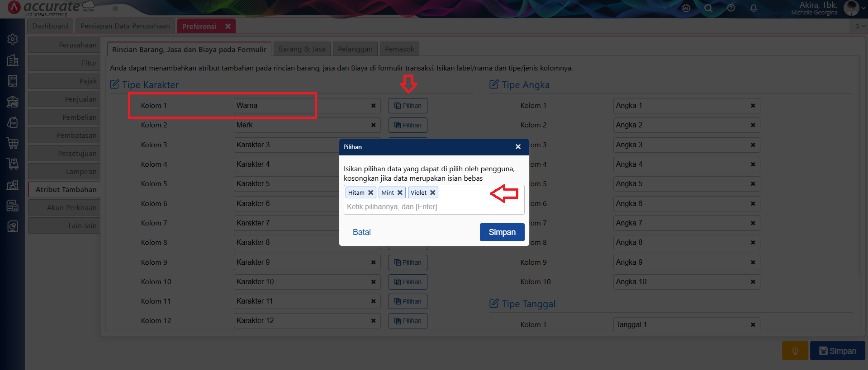This screenshot has height=370, width=868.
Task: Close the Pilihan dialog with X
Action: [x=518, y=147]
